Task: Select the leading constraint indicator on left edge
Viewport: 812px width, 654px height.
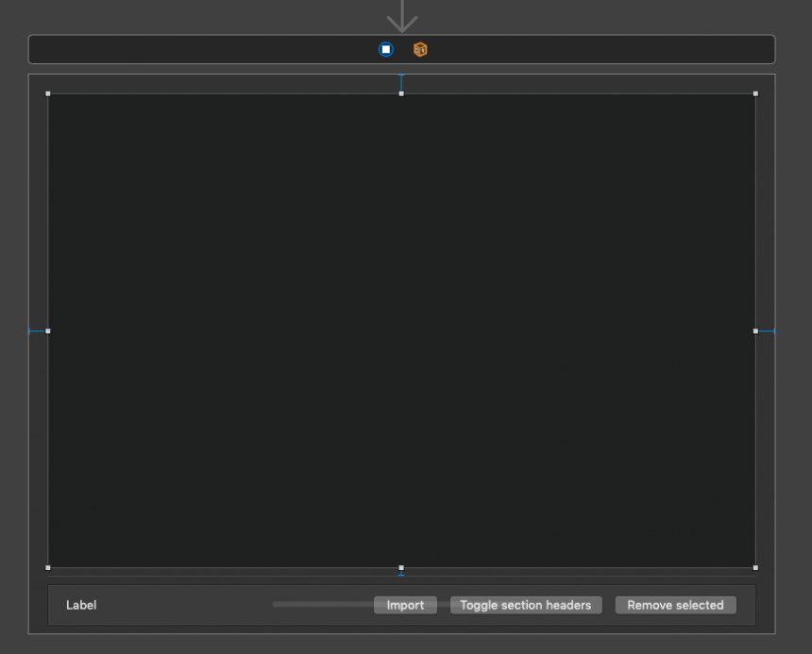Action: (37, 331)
